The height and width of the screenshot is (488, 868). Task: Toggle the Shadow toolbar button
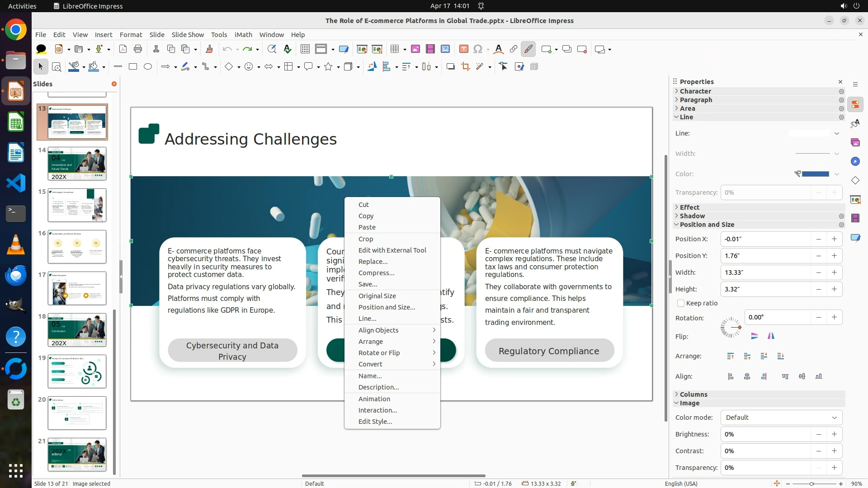click(450, 67)
